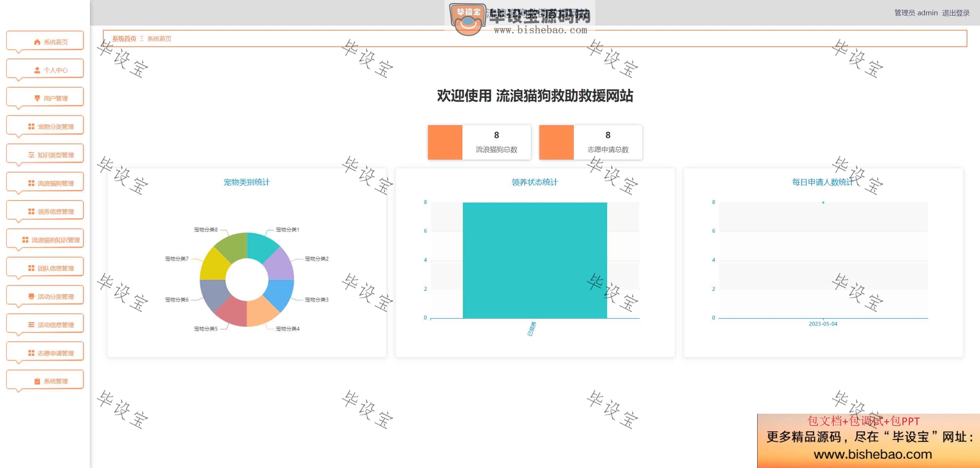Screen dimensions: 980x468
Task: Open 活动信息管理 menu entry
Action: pos(45,324)
